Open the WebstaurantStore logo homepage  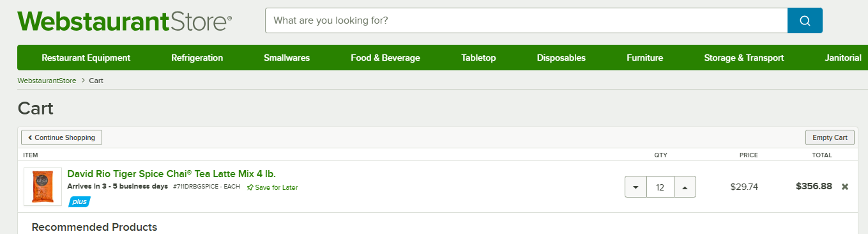(x=125, y=21)
